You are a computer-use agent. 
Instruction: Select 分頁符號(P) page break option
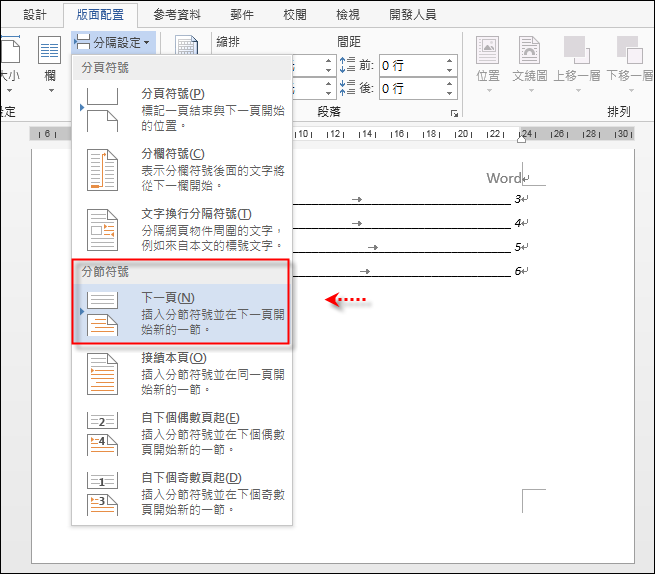182,109
